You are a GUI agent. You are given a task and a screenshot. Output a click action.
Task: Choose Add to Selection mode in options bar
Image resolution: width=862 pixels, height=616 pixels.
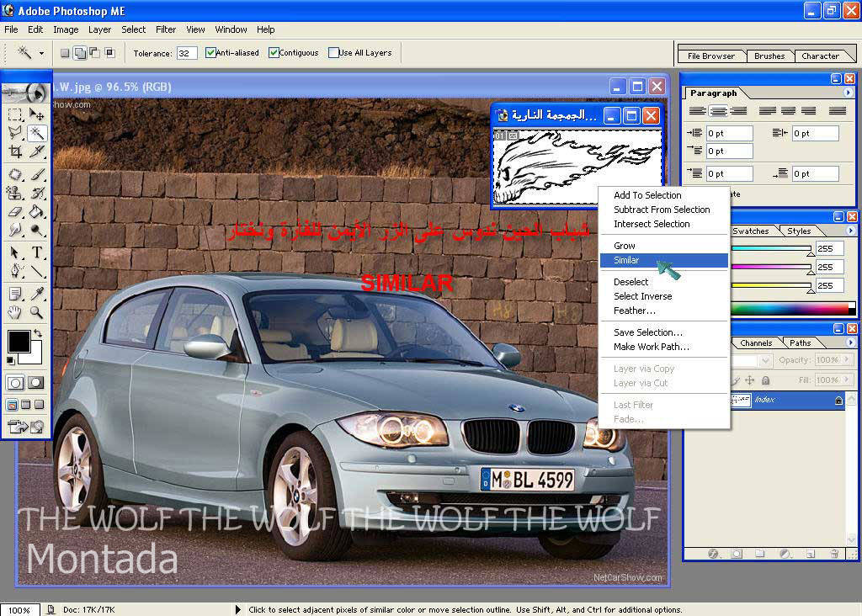click(80, 53)
